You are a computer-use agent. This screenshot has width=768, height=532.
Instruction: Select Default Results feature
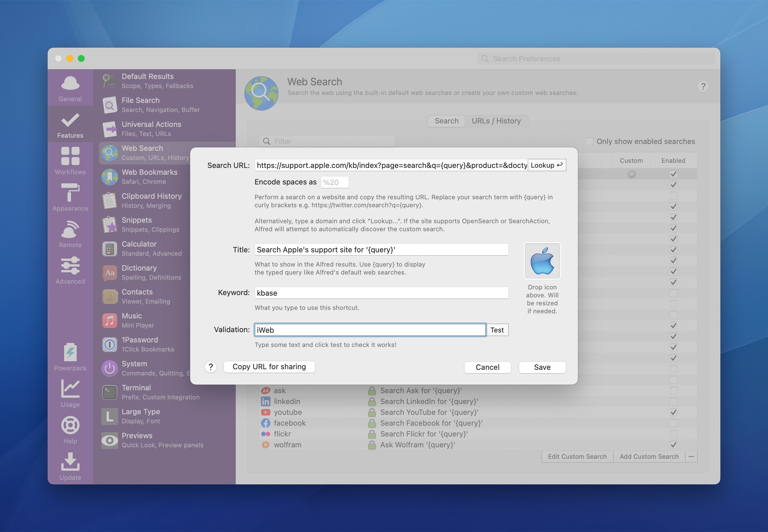pyautogui.click(x=167, y=81)
